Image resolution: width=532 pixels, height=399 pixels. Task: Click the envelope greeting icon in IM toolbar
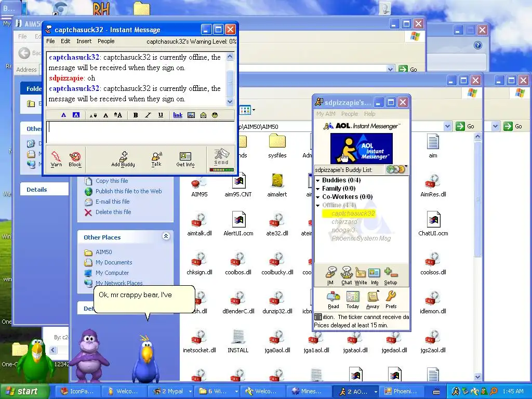(x=203, y=115)
